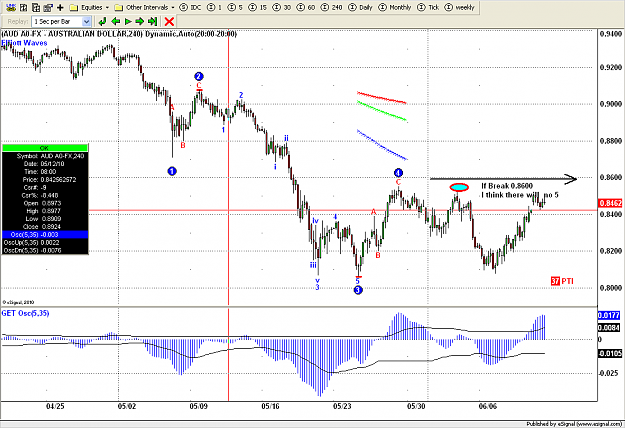Select the red projection line
This screenshot has width=625, height=428.
[381, 98]
